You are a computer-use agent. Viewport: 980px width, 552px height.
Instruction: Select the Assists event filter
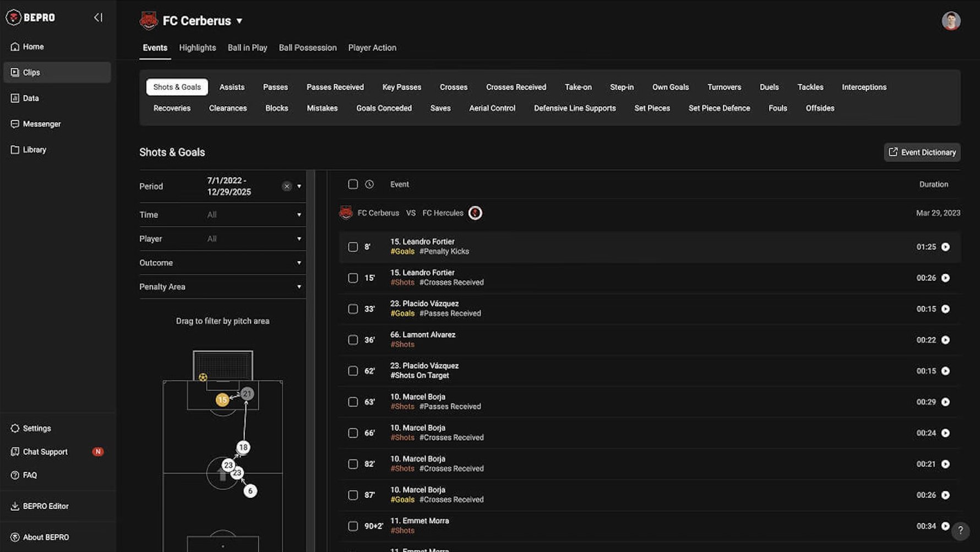232,87
